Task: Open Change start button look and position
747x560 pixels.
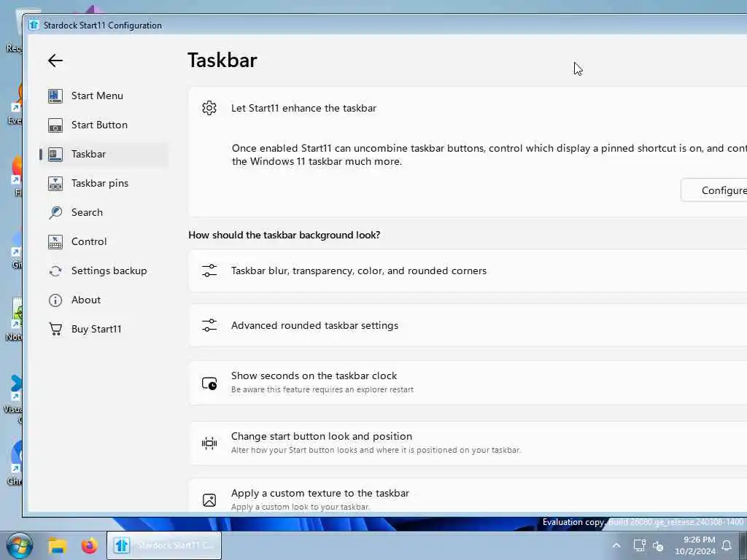Action: click(468, 443)
